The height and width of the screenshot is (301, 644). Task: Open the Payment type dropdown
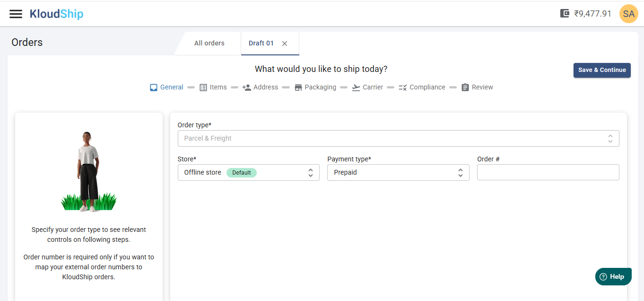(x=398, y=173)
